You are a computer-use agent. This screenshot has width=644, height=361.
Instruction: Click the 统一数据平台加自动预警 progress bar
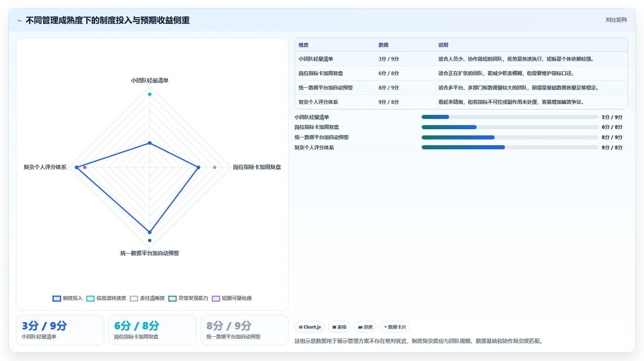tap(510, 137)
